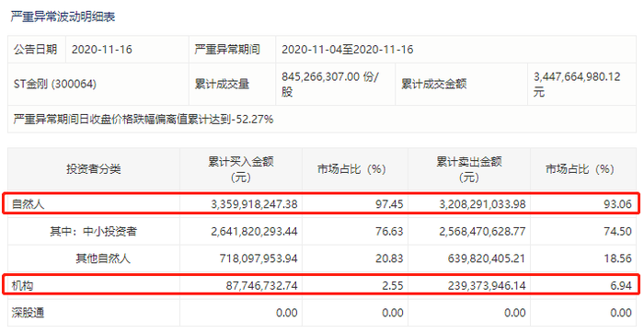This screenshot has width=644, height=333.
Task: Click the 投资者分类 column header
Action: tap(94, 169)
